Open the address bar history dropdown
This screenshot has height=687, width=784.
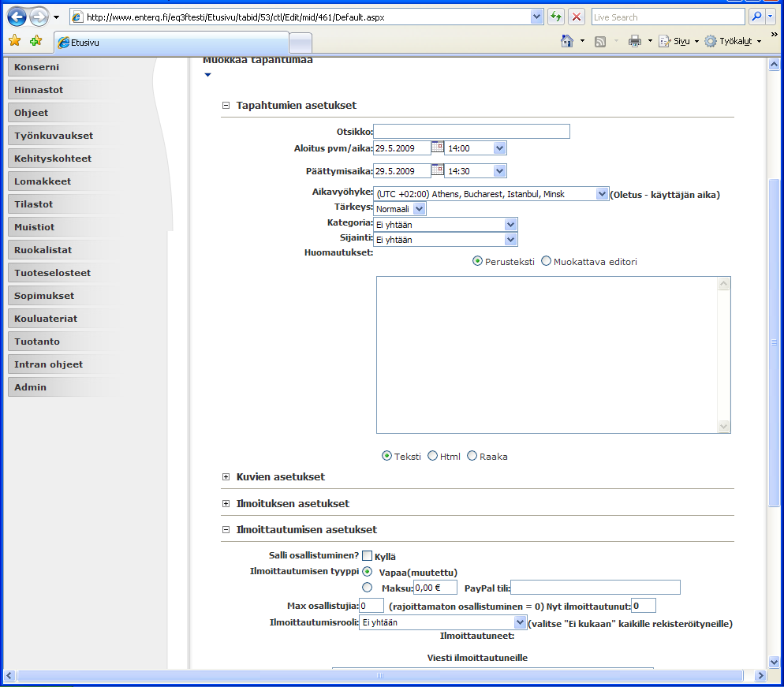pyautogui.click(x=536, y=17)
